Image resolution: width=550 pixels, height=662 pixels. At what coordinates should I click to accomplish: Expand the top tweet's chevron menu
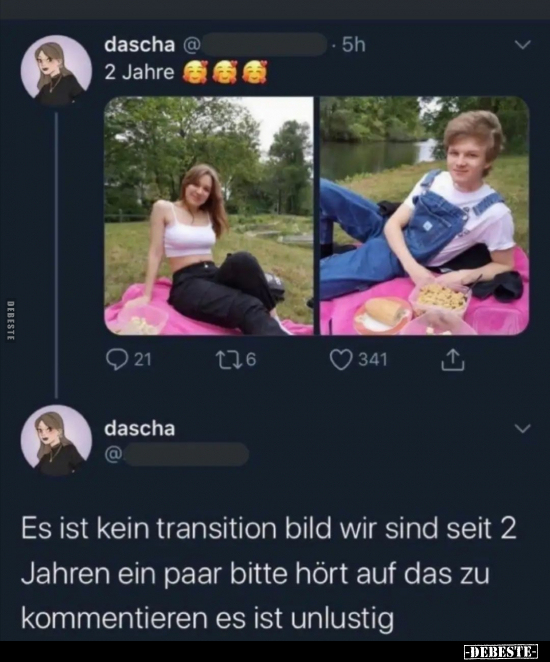tap(523, 44)
